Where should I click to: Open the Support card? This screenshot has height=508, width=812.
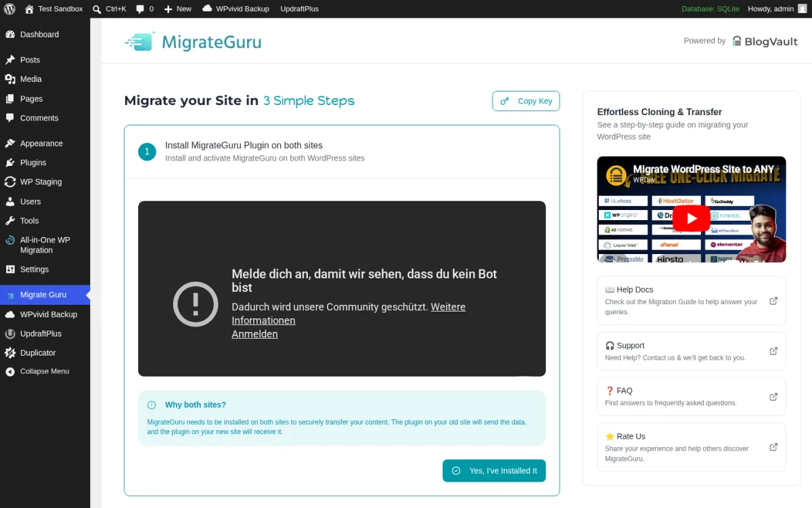tap(691, 351)
